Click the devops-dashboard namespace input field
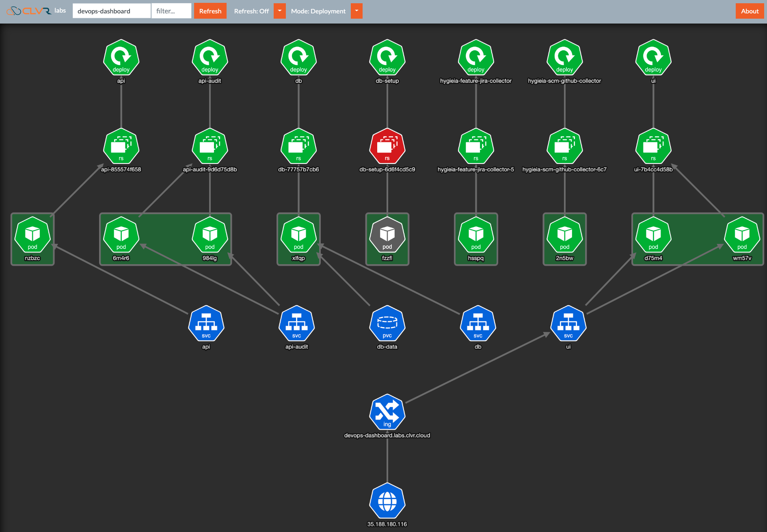Image resolution: width=767 pixels, height=532 pixels. 112,11
